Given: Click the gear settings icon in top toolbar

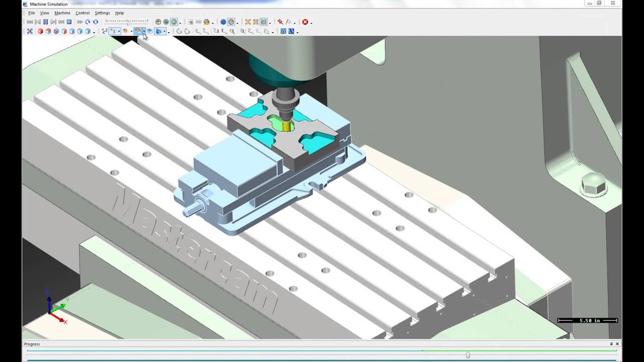Looking at the screenshot, I should (206, 22).
